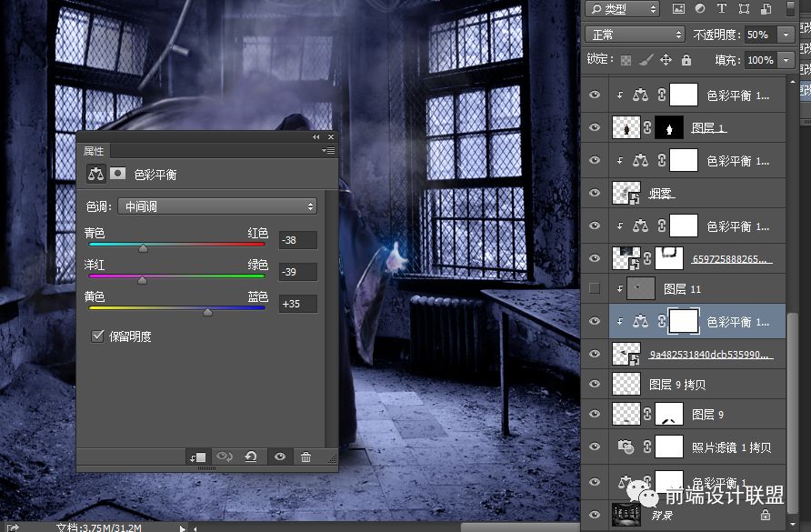Show the hidden 图层 11 layer
811x532 pixels.
pyautogui.click(x=595, y=288)
